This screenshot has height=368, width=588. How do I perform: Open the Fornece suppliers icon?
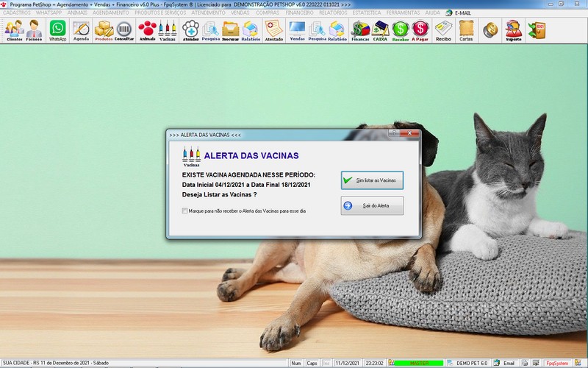click(x=34, y=30)
